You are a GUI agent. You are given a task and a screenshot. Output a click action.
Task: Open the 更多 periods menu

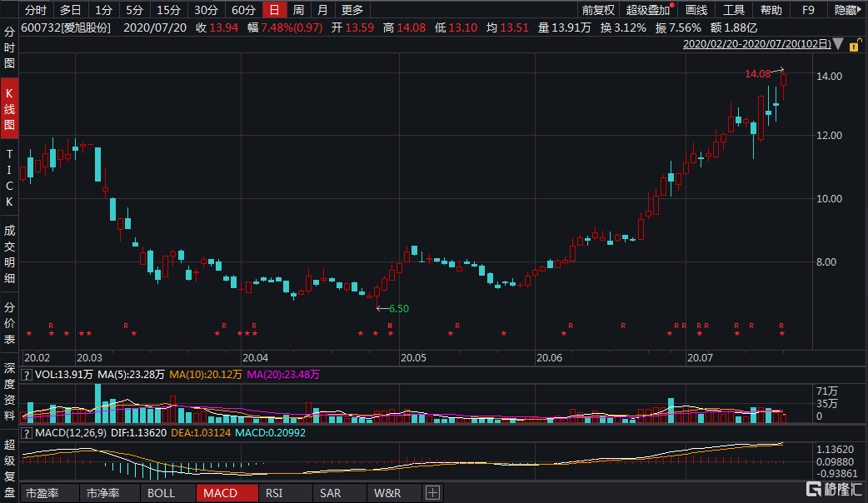pyautogui.click(x=352, y=10)
